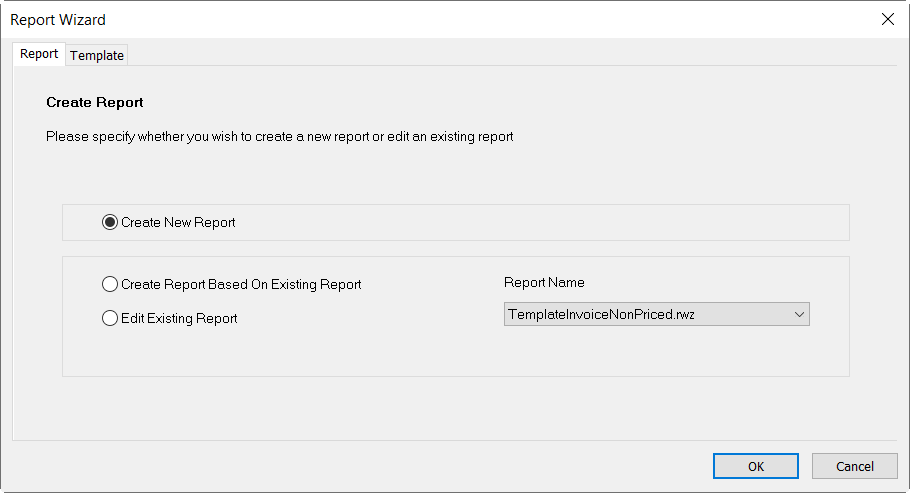
Task: Click the Report Name label
Action: (544, 282)
